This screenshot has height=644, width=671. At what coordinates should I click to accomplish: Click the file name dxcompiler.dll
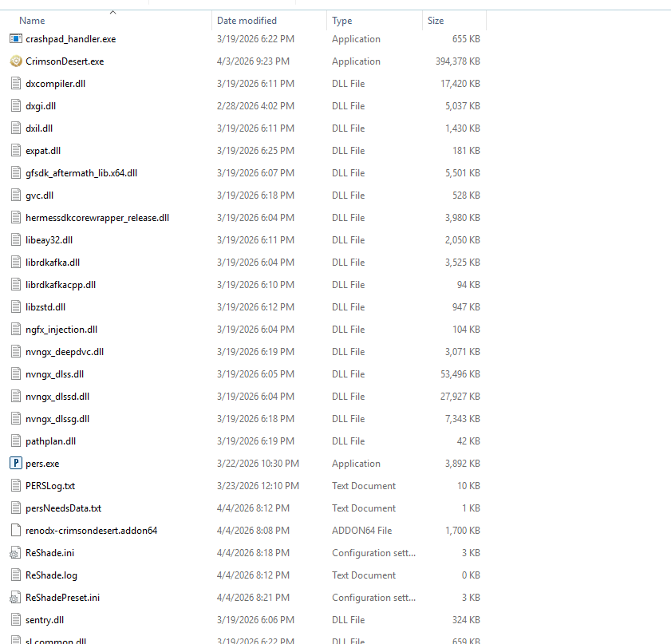pos(55,84)
